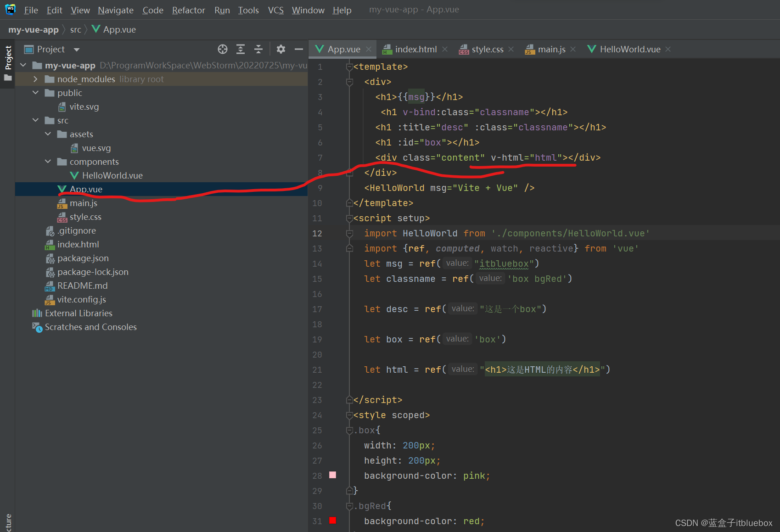
Task: Click pink color swatch in gutter line 28
Action: click(333, 475)
